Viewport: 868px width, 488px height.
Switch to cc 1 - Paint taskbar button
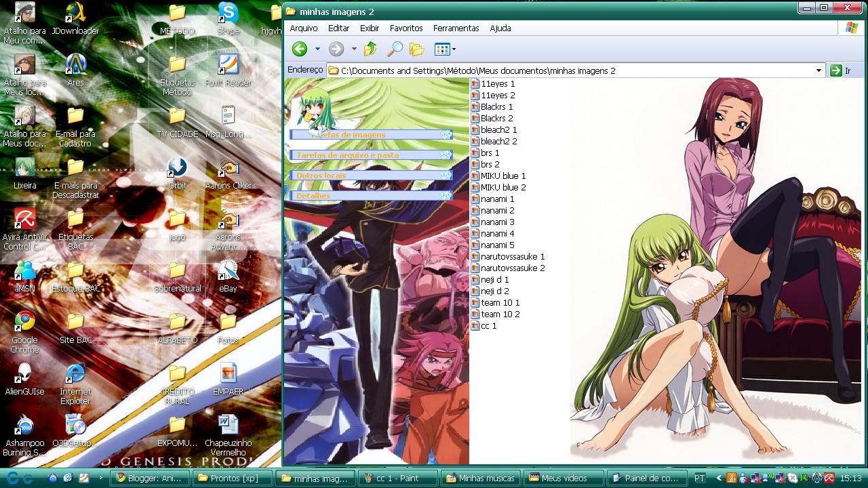click(x=399, y=478)
